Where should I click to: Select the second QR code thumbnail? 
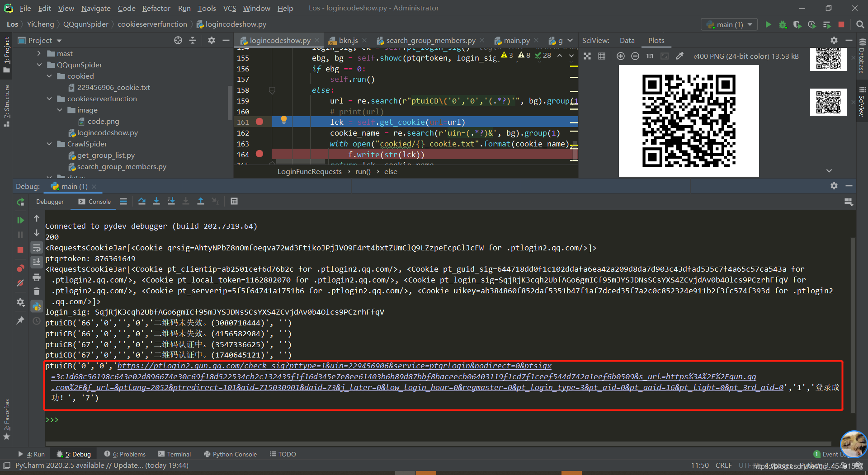[828, 102]
